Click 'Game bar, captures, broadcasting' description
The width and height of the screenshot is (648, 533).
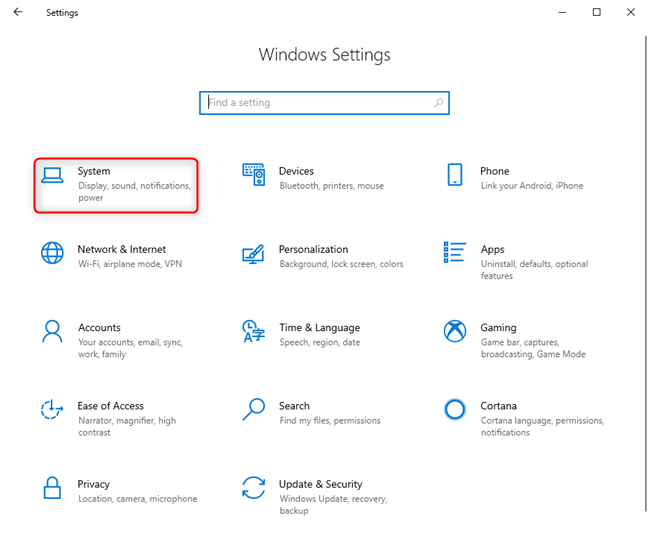point(533,348)
